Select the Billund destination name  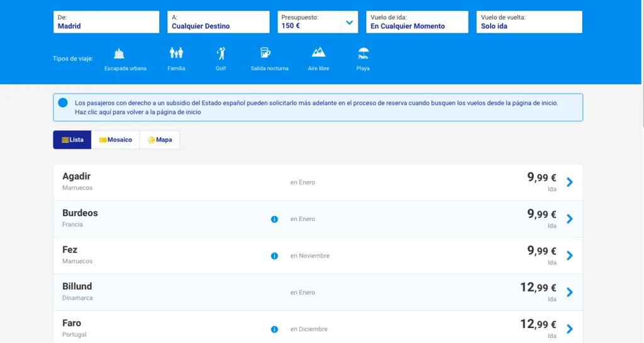pyautogui.click(x=77, y=286)
